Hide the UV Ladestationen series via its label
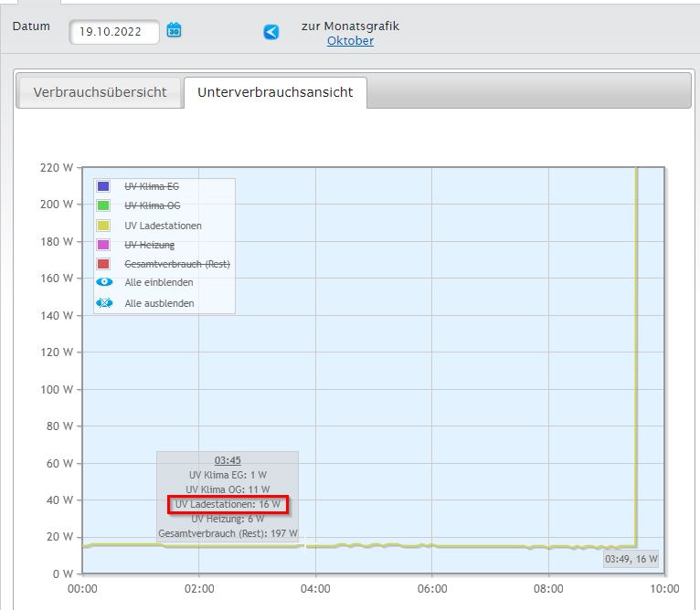 tap(163, 226)
